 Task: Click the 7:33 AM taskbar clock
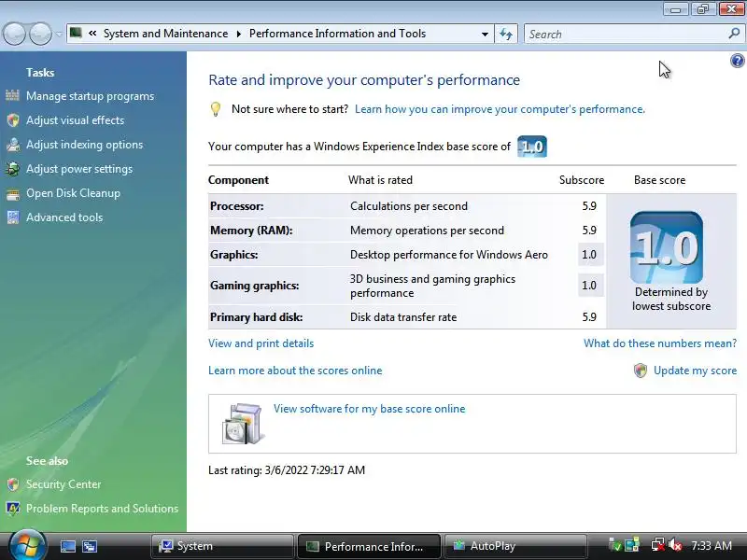[712, 546]
